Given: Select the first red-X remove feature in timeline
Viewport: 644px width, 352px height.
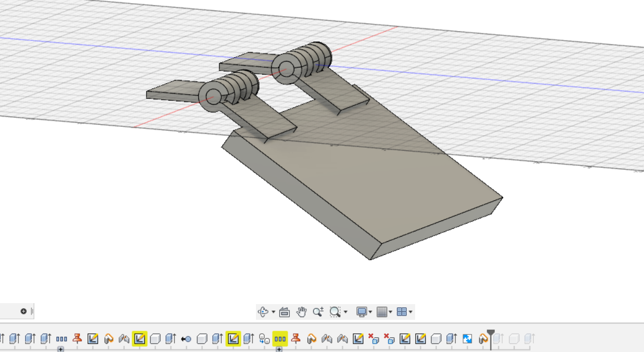Looking at the screenshot, I should tap(373, 339).
